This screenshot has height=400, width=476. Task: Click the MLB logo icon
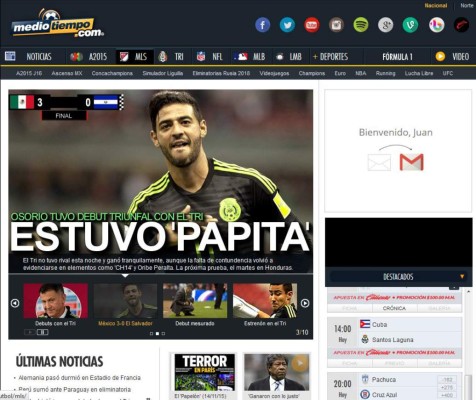(241, 56)
